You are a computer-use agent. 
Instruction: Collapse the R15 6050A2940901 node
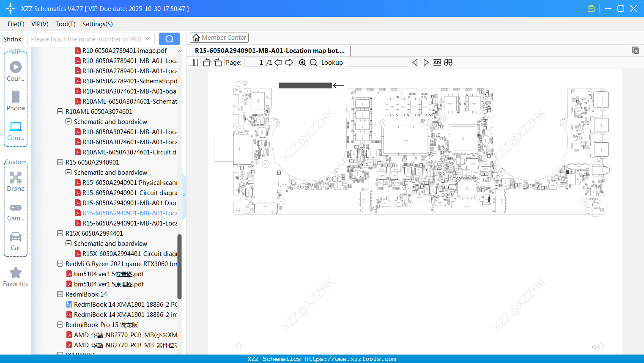pos(60,162)
